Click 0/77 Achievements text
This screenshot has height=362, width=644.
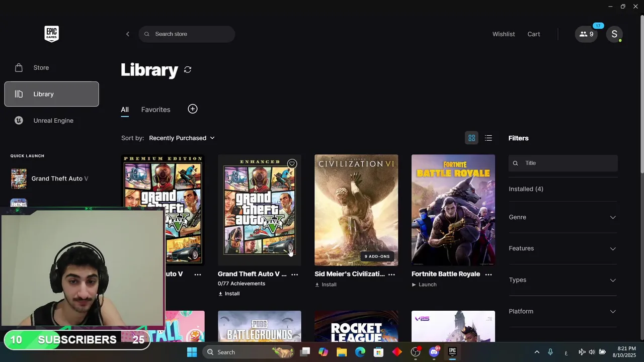[x=242, y=284]
